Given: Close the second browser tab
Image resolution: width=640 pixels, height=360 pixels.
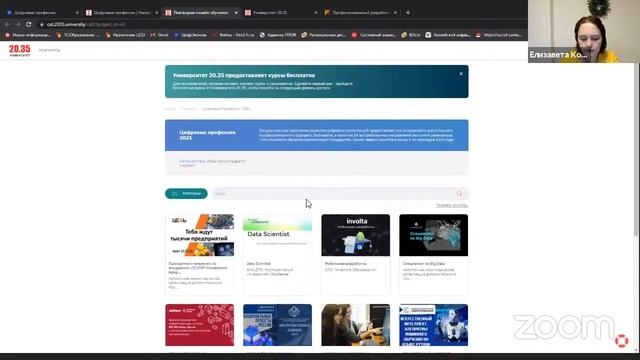Looking at the screenshot, I should tap(156, 13).
